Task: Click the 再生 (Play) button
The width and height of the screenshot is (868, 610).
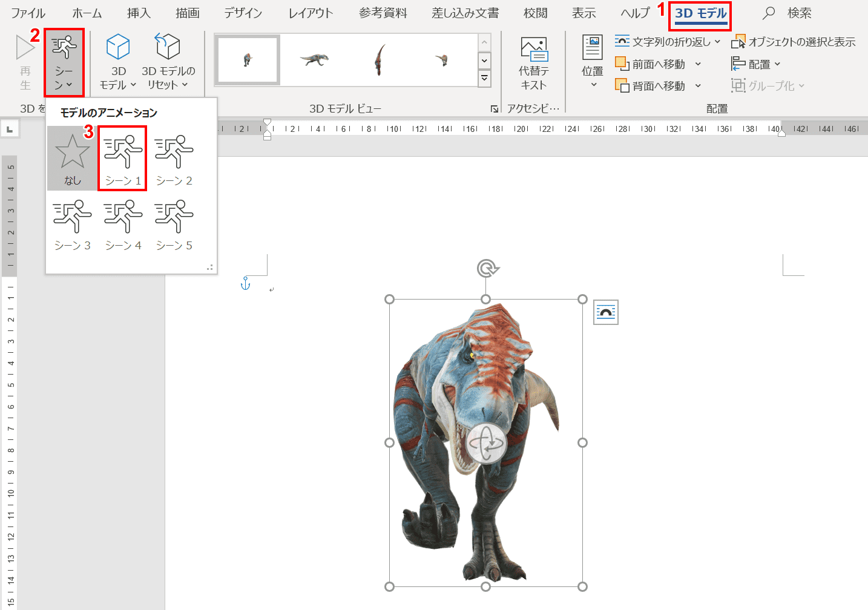Action: [25, 63]
